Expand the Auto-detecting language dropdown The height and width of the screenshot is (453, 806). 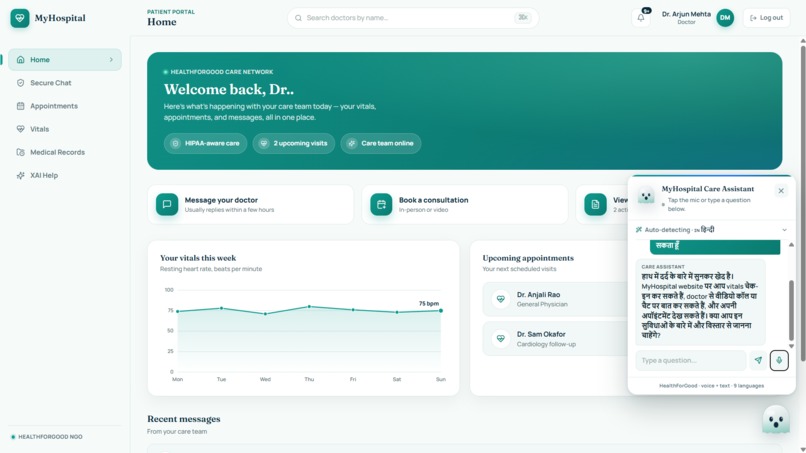pyautogui.click(x=711, y=230)
